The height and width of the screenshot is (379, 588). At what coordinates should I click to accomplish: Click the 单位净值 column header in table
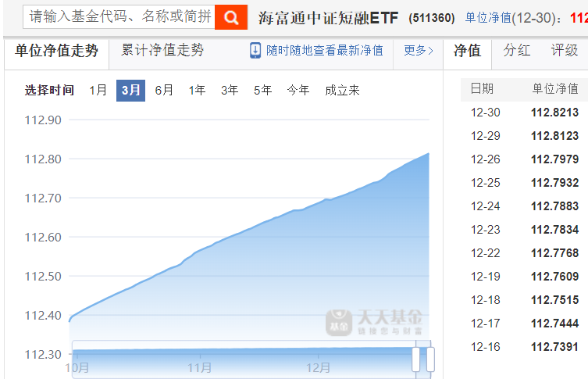555,89
